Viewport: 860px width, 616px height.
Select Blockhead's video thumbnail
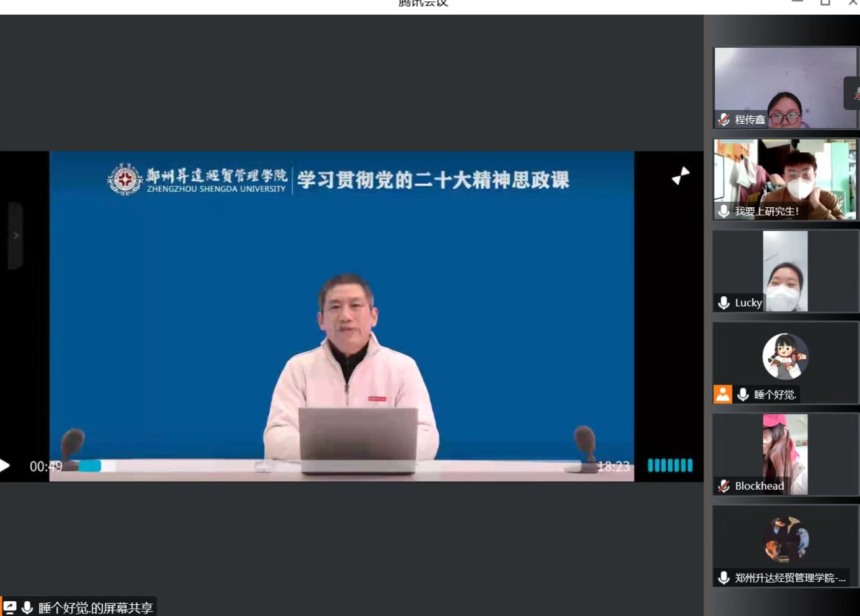[x=785, y=453]
